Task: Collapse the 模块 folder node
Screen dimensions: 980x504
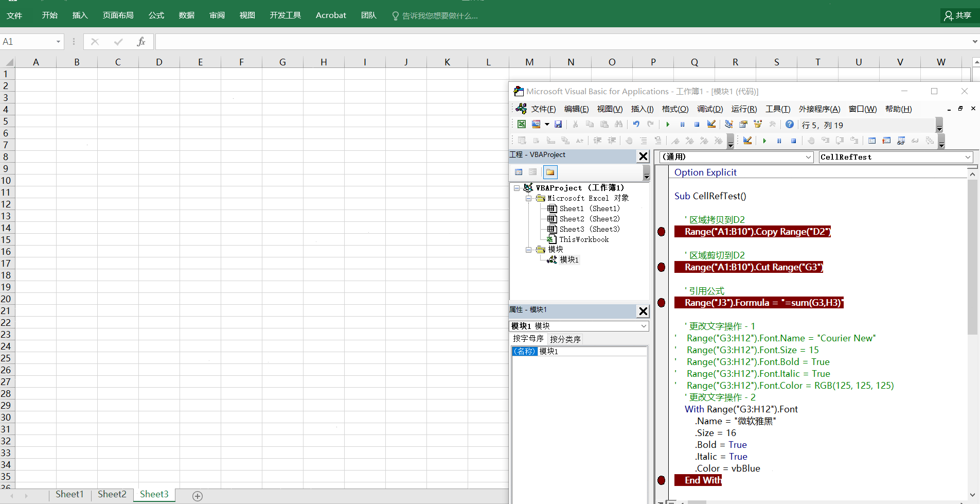Action: 528,250
